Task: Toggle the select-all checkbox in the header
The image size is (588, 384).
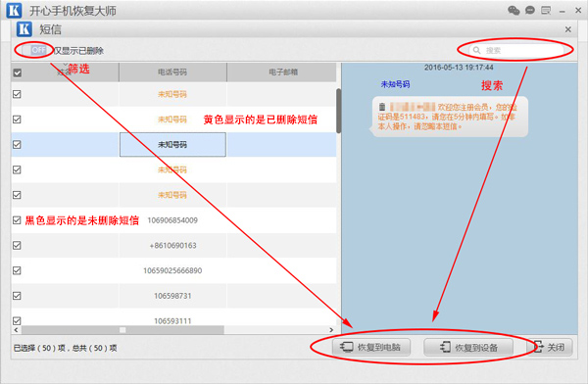Action: 18,72
